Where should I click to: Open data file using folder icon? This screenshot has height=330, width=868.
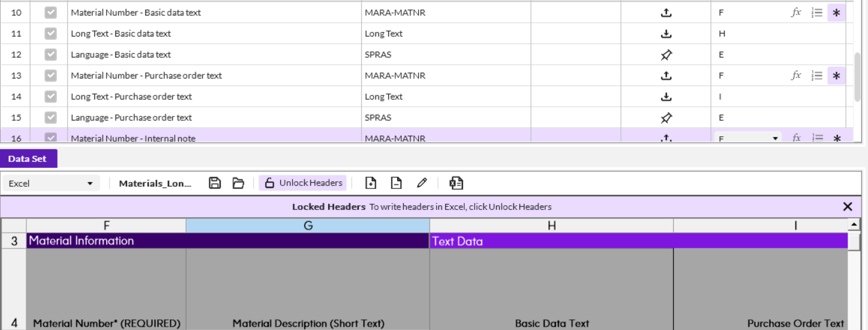coord(238,183)
